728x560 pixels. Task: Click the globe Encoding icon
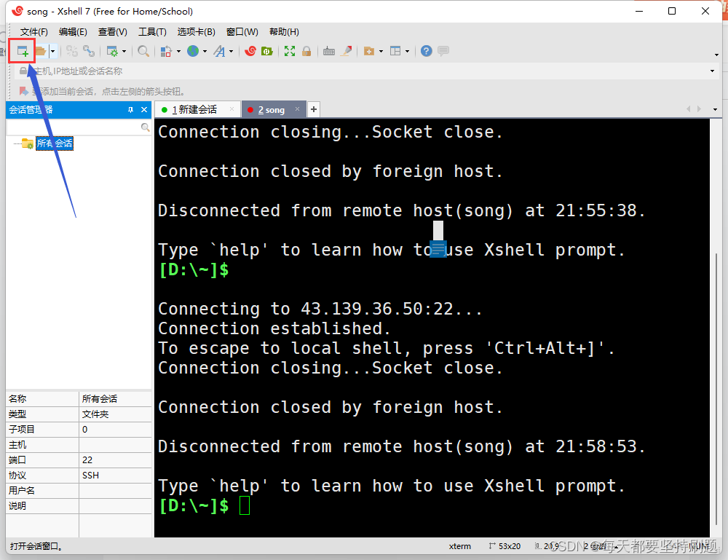point(193,51)
